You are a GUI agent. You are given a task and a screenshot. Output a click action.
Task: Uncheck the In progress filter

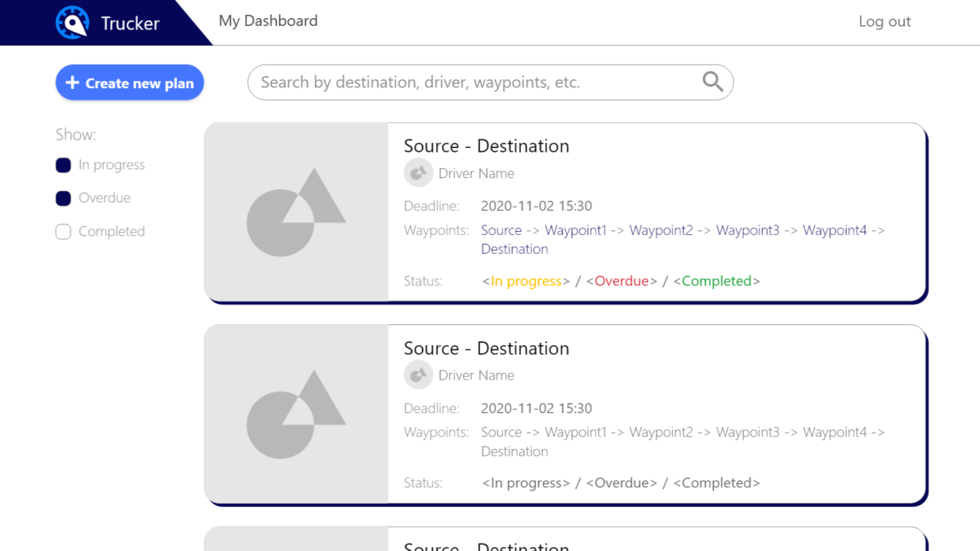[63, 165]
